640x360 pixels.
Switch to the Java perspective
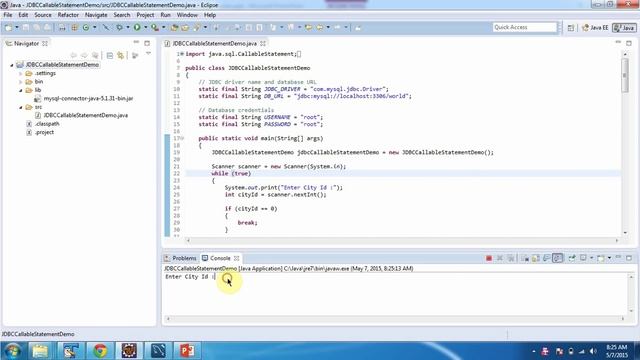point(624,27)
